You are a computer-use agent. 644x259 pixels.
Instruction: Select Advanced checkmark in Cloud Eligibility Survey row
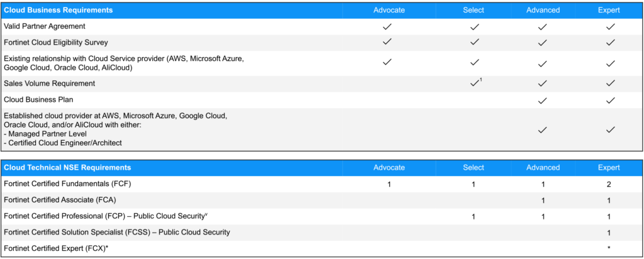point(543,42)
